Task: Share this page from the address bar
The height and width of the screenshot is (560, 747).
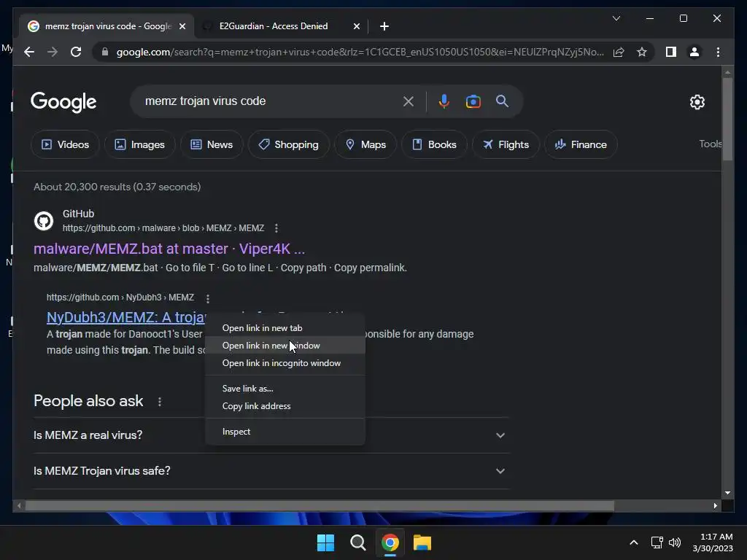Action: pyautogui.click(x=619, y=52)
